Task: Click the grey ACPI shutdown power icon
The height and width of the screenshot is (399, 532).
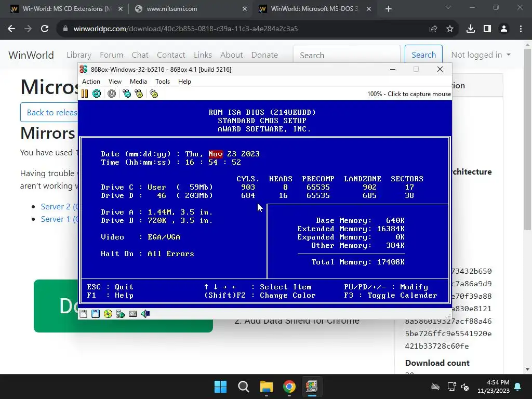Action: point(112,94)
